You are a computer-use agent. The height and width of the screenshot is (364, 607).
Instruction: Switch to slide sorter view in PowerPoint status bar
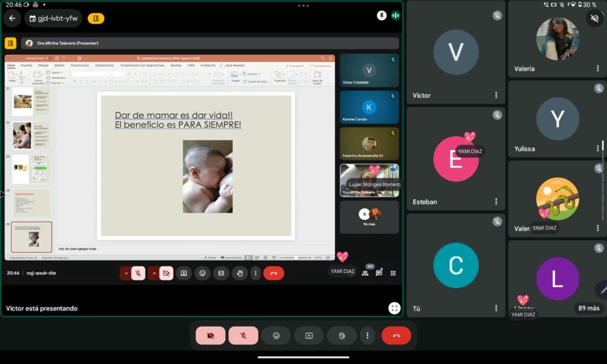point(257,257)
